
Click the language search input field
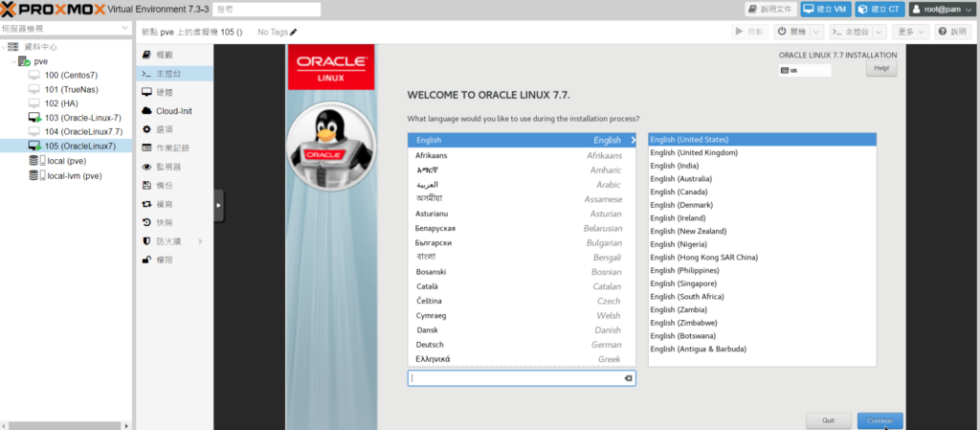coord(515,378)
